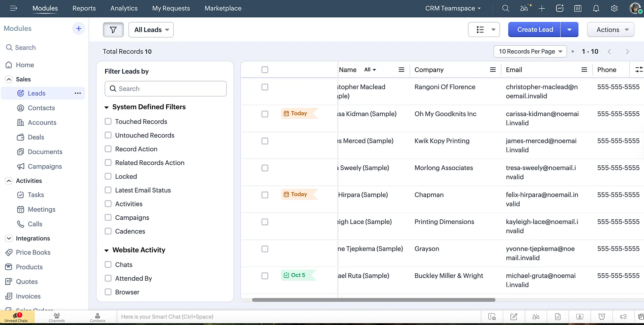This screenshot has width=644, height=325.
Task: Collapse the System Defined Filters section
Action: click(107, 107)
